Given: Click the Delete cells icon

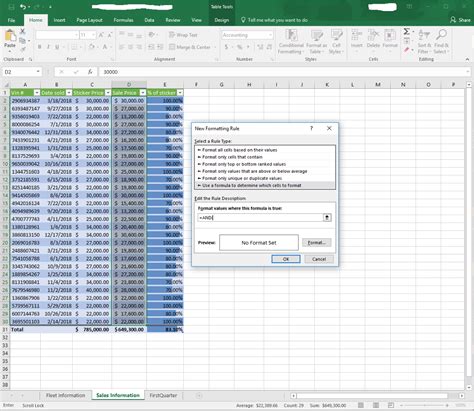Looking at the screenshot, I should (x=373, y=39).
